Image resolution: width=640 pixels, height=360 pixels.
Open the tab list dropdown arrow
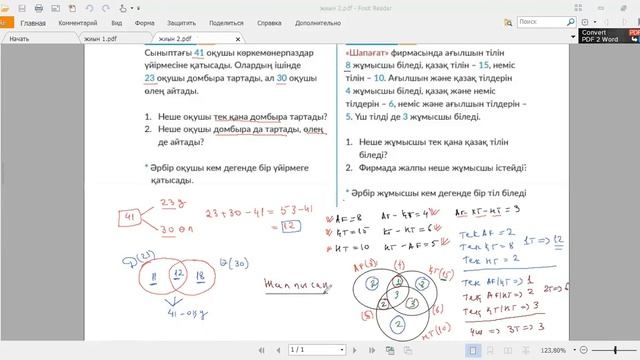tap(573, 37)
